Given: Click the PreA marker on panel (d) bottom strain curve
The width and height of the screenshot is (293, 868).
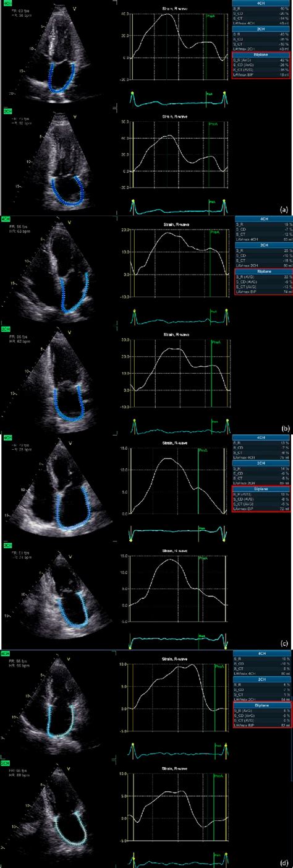Looking at the screenshot, I should pyautogui.click(x=219, y=776).
